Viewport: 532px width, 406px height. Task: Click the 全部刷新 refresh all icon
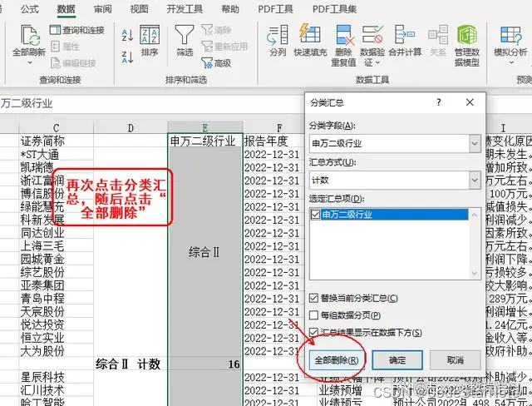click(29, 36)
